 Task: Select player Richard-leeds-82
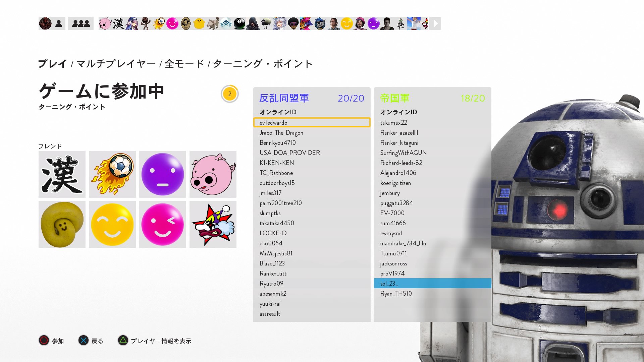click(433, 163)
